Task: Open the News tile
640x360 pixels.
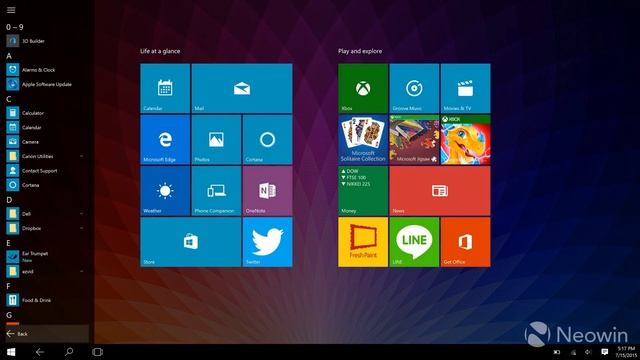Action: (440, 191)
